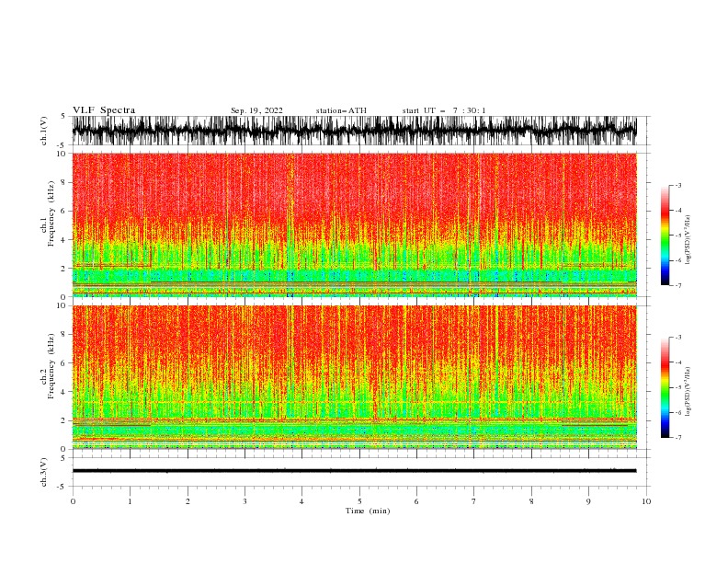Screen dimensions: 728x563
Task: Click the "-5" volt tick of ch.3 waveform
Action: coord(63,487)
